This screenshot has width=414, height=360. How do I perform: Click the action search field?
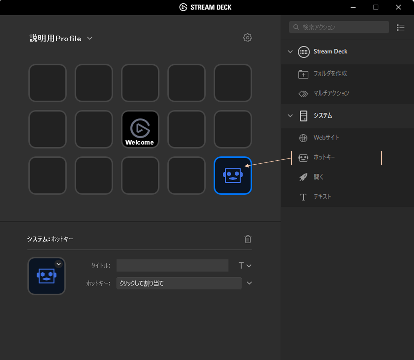click(339, 27)
